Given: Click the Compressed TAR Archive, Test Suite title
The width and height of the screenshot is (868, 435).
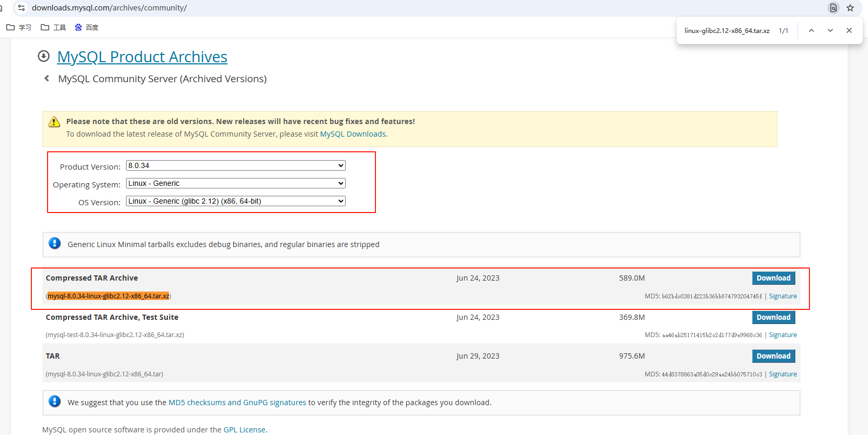Looking at the screenshot, I should pos(112,317).
